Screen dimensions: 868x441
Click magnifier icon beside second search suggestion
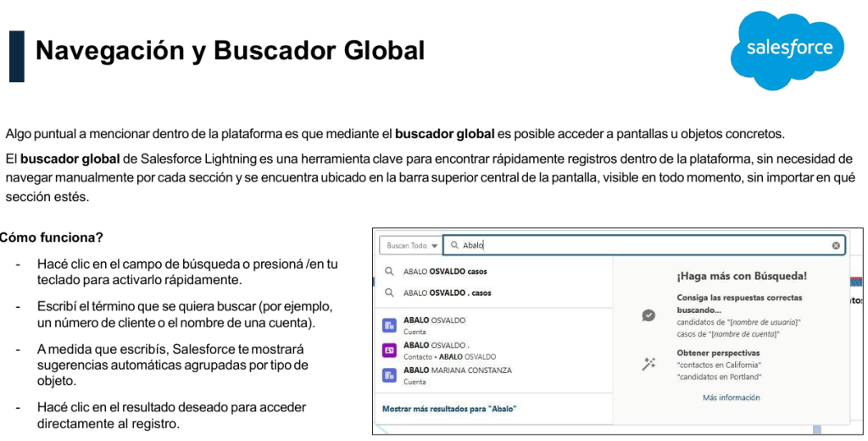click(x=389, y=293)
